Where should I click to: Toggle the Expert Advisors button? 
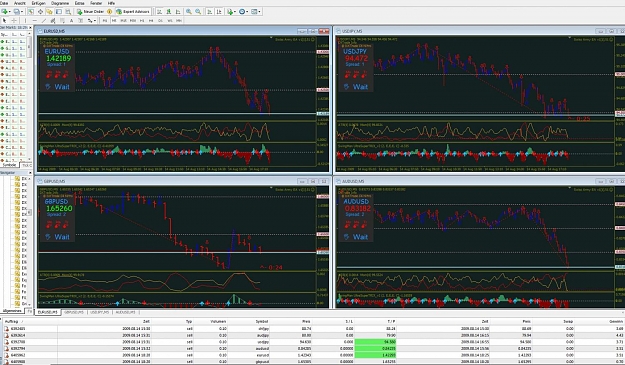point(133,12)
